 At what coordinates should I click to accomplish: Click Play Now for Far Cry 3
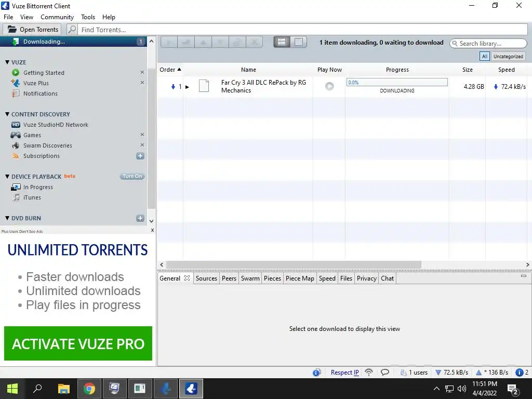click(329, 86)
